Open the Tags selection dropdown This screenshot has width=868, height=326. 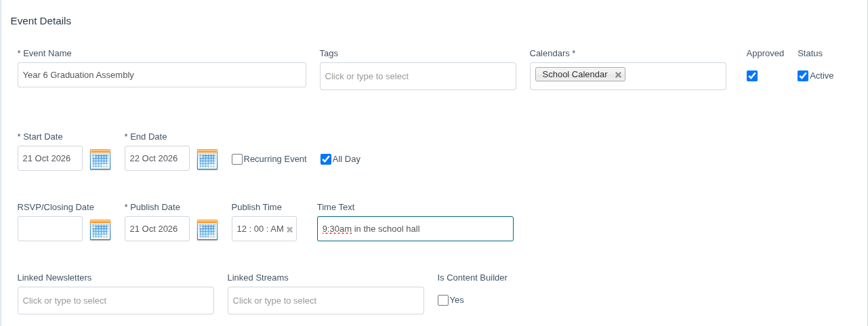click(418, 77)
